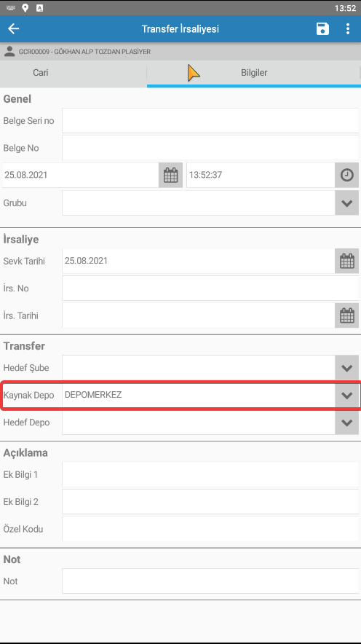361x644 pixels.
Task: Open the clock time picker icon
Action: coord(347,176)
